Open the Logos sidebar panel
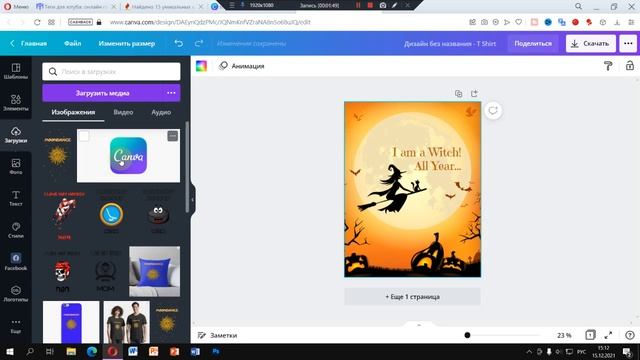Screen dimensions: 640x360 point(16,294)
